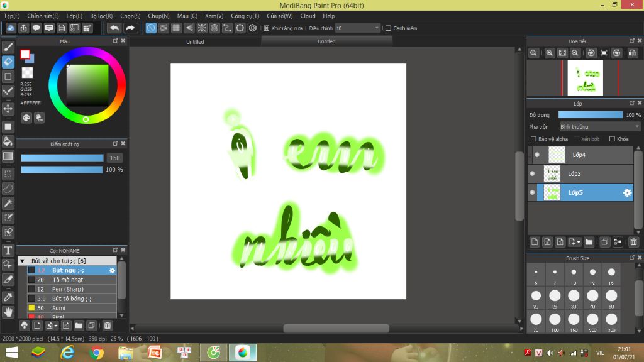Adjust the brush size slider showing 150

tap(62, 158)
